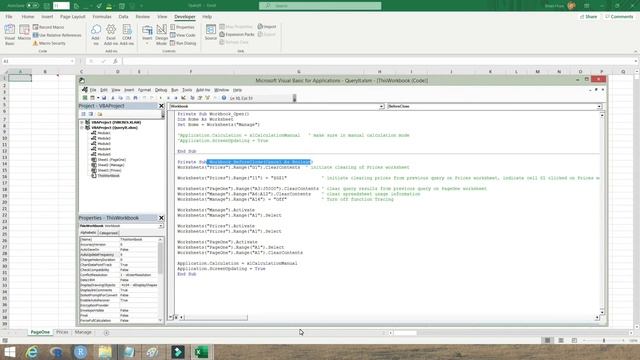Click View Object icon in Project pane
Image resolution: width=640 pixels, height=360 pixels.
tap(91, 114)
